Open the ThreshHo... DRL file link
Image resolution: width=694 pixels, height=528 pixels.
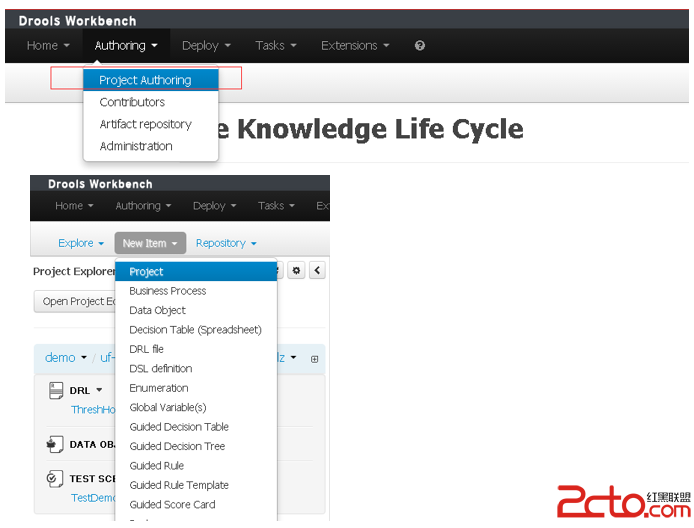(93, 409)
